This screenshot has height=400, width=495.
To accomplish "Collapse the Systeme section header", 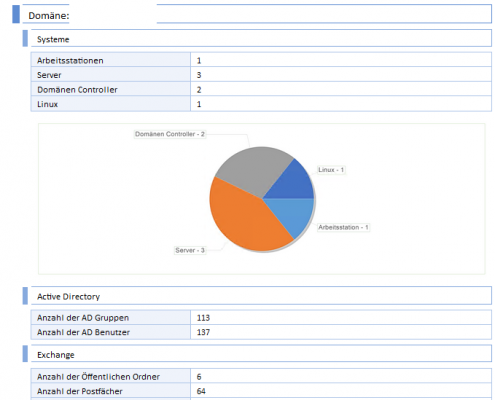I will [261, 39].
